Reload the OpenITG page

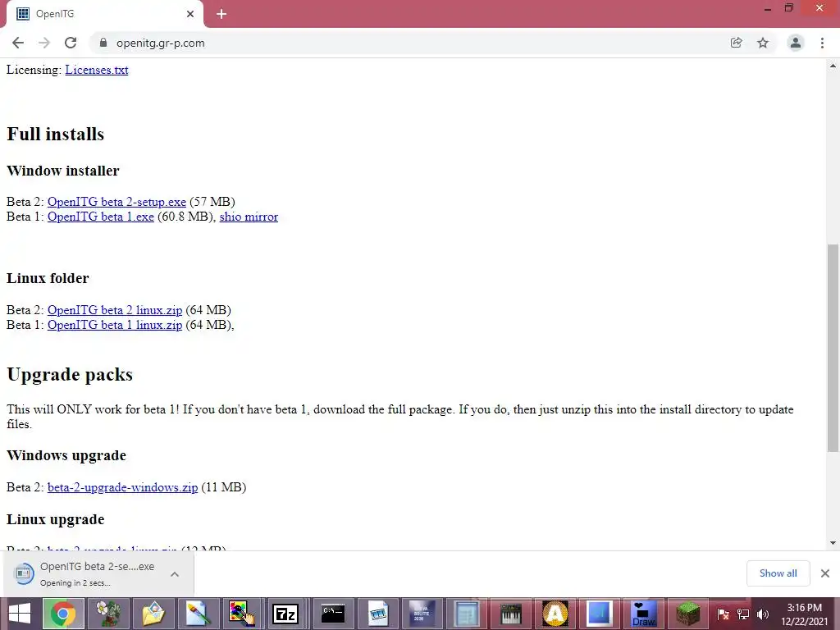tap(71, 43)
